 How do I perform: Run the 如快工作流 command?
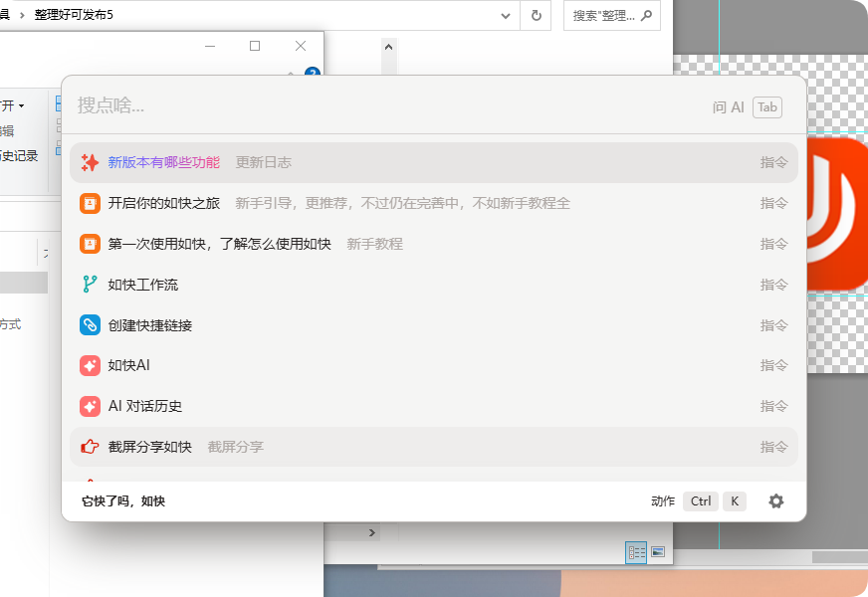pyautogui.click(x=434, y=285)
